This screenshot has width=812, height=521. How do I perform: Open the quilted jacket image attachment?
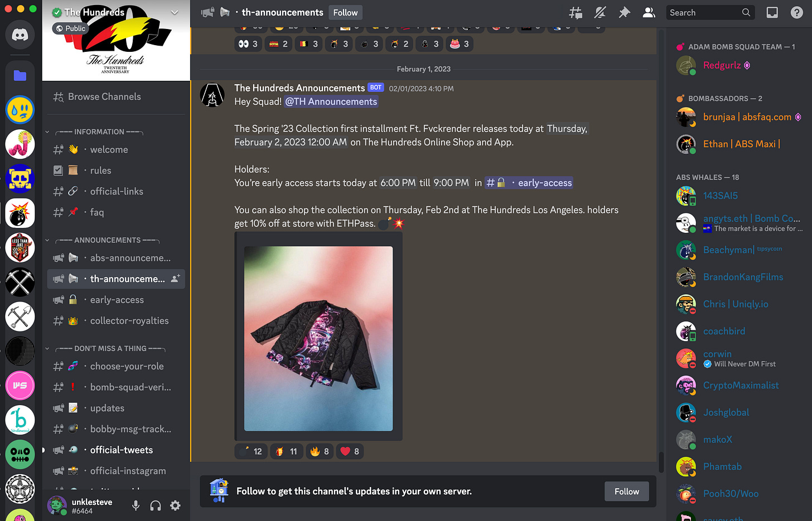[318, 338]
